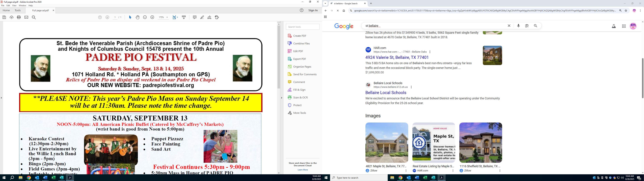
Task: Email the file using the envelope icon
Action: pos(26,17)
